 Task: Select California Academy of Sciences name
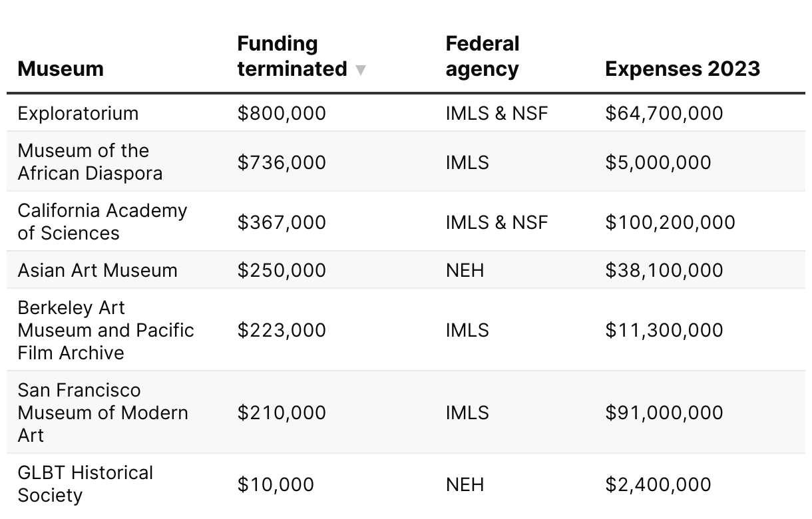(102, 222)
